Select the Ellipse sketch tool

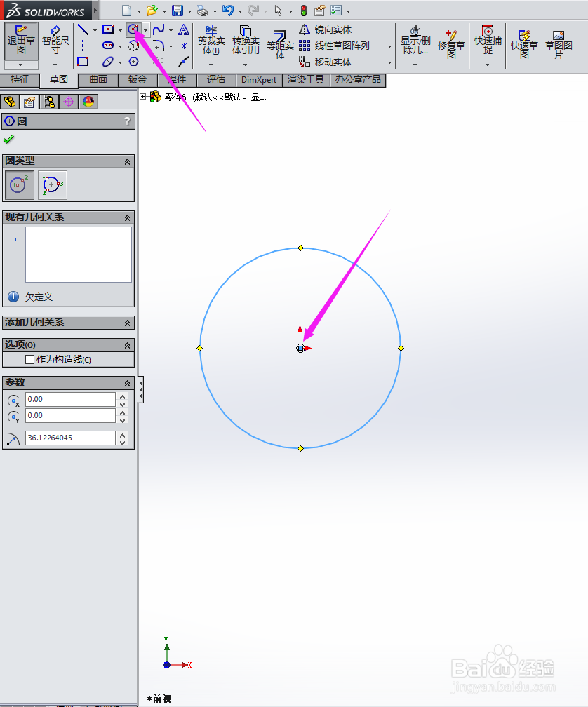tap(109, 62)
